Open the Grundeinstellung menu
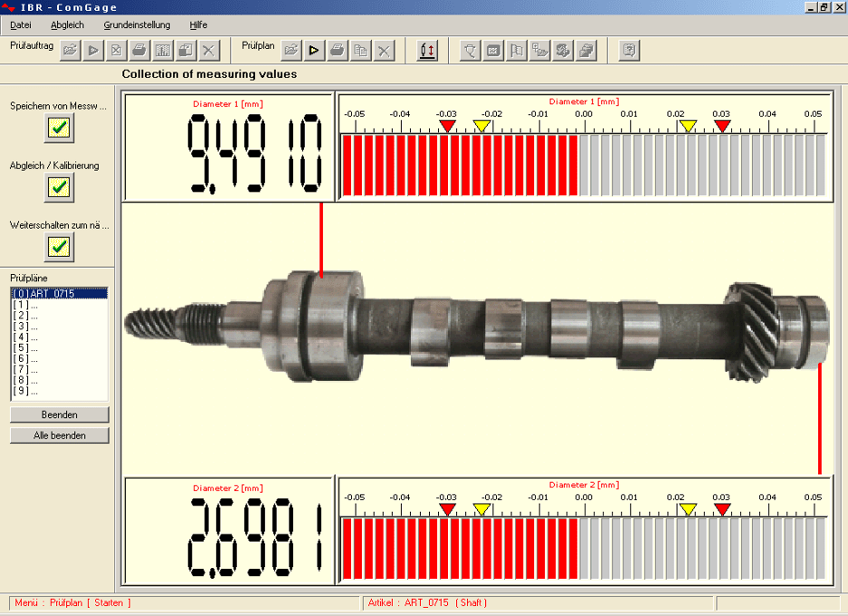Screen dimensions: 848x616 pos(137,24)
